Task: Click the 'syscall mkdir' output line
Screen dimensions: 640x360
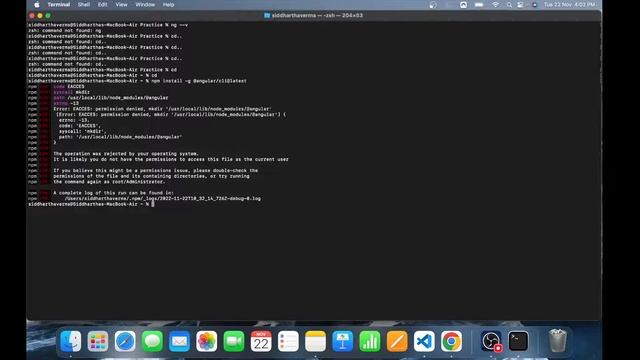Action: [71, 92]
